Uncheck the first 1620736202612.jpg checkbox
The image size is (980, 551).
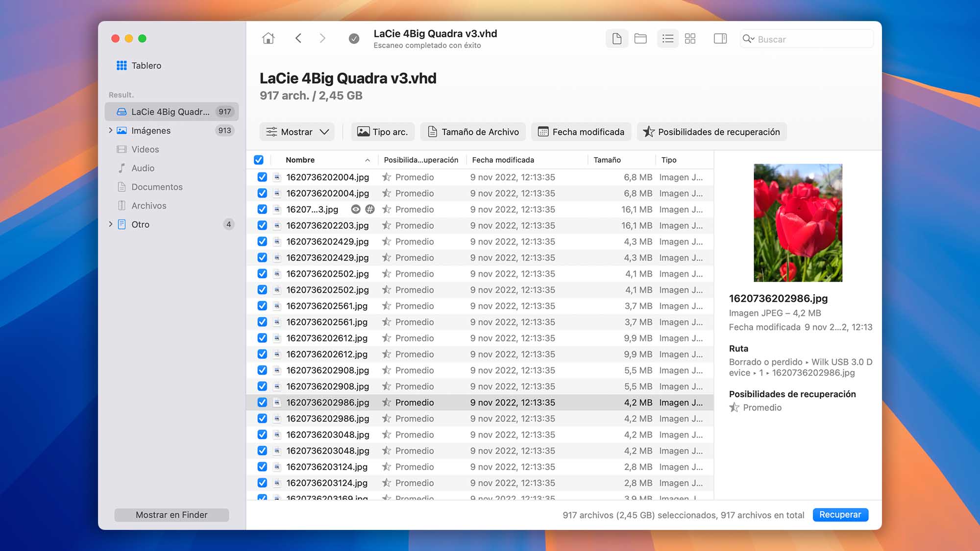[262, 338]
